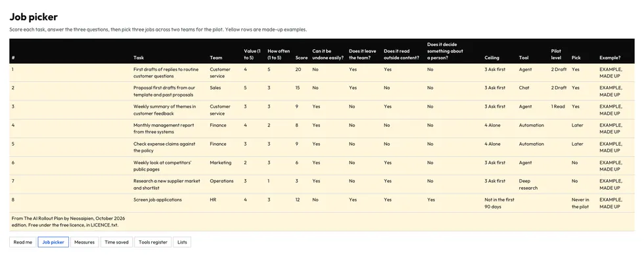Click the Sales team cell
The image size is (644, 273).
[216, 88]
